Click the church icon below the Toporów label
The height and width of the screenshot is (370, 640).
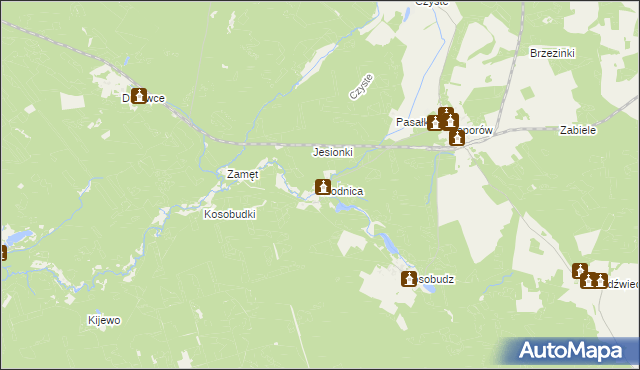pos(457,138)
